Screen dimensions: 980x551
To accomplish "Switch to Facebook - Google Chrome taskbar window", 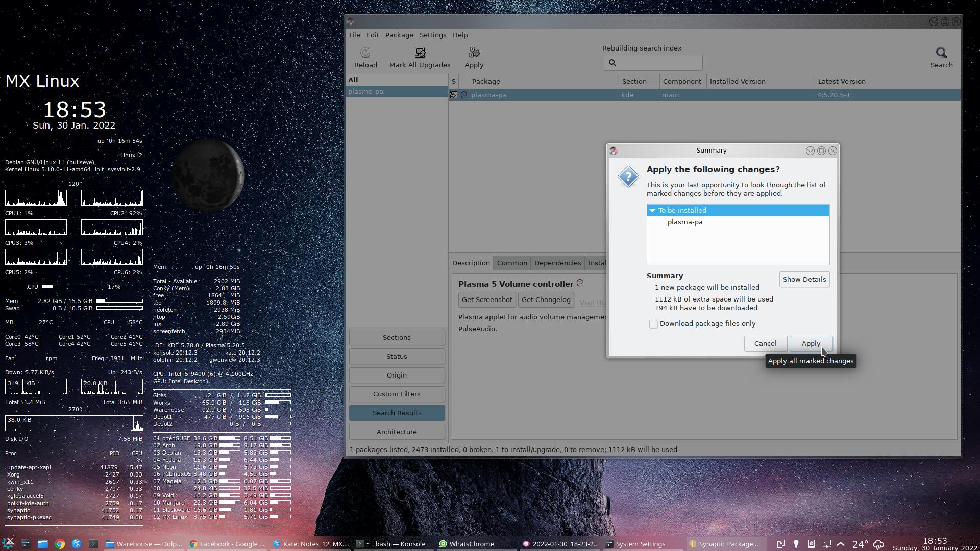I will (x=227, y=544).
